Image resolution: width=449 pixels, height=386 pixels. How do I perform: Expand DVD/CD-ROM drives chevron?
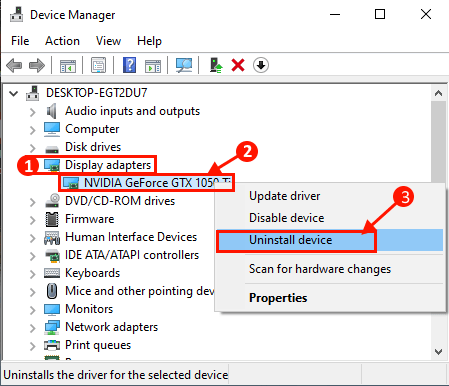coord(32,202)
